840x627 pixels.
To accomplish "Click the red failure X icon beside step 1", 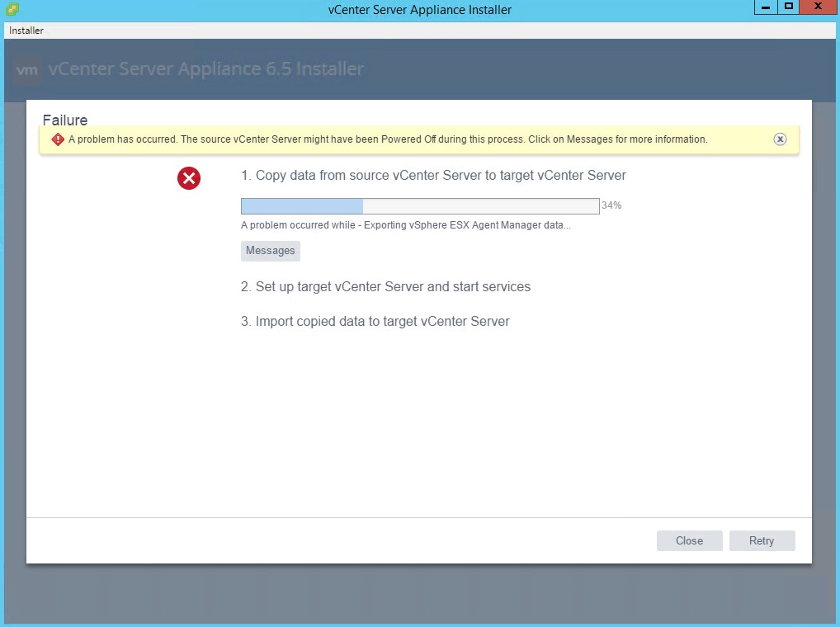I will 189,177.
